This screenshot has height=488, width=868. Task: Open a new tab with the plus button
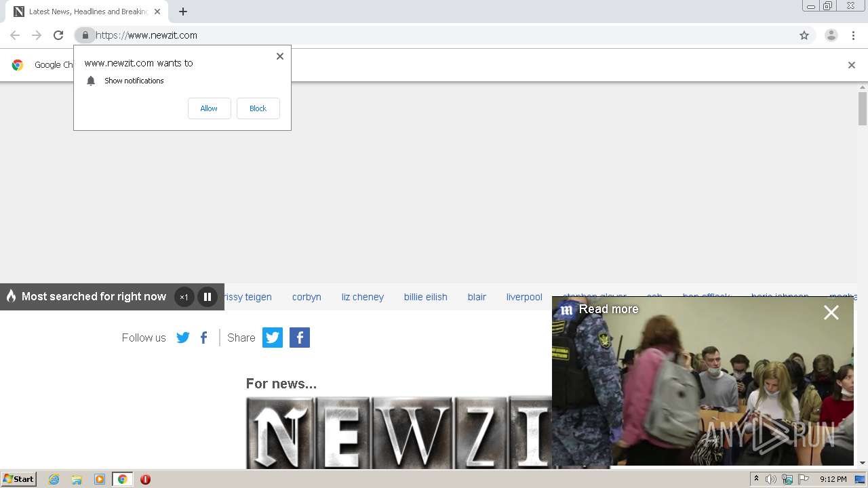point(183,12)
